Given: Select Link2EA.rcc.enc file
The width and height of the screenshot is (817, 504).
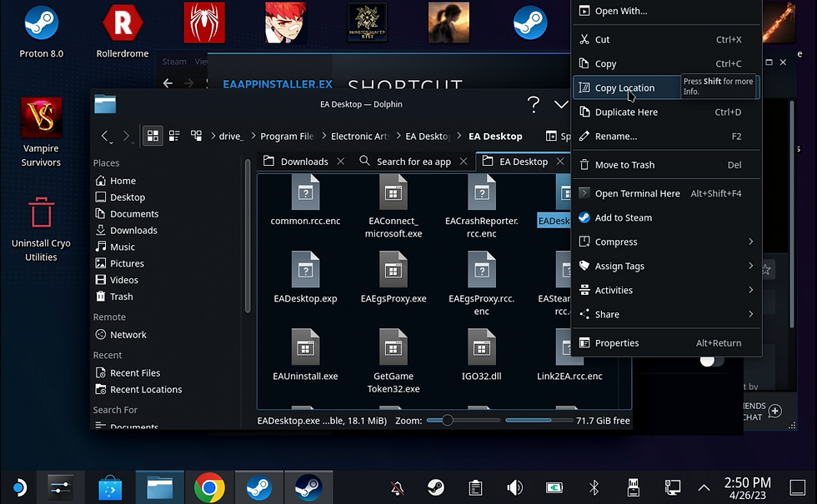Looking at the screenshot, I should coord(569,355).
